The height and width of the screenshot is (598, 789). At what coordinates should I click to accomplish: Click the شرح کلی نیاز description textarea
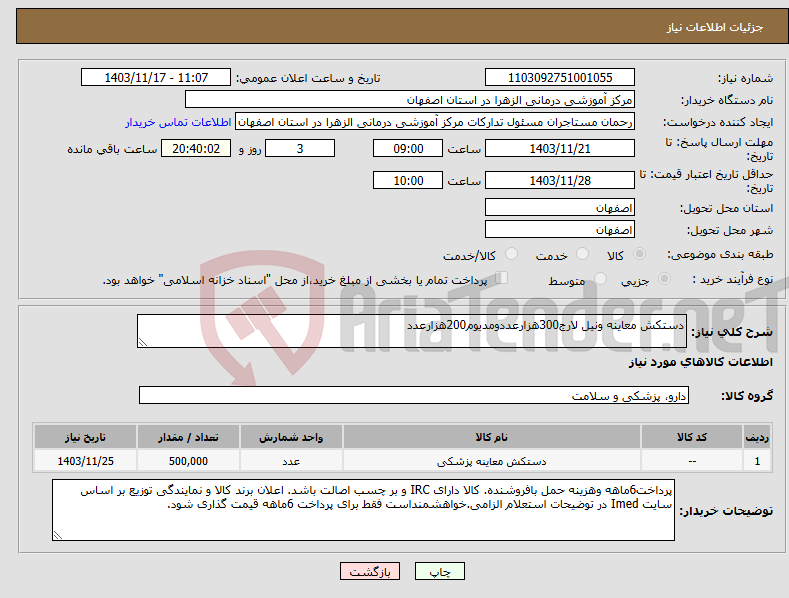pyautogui.click(x=412, y=331)
